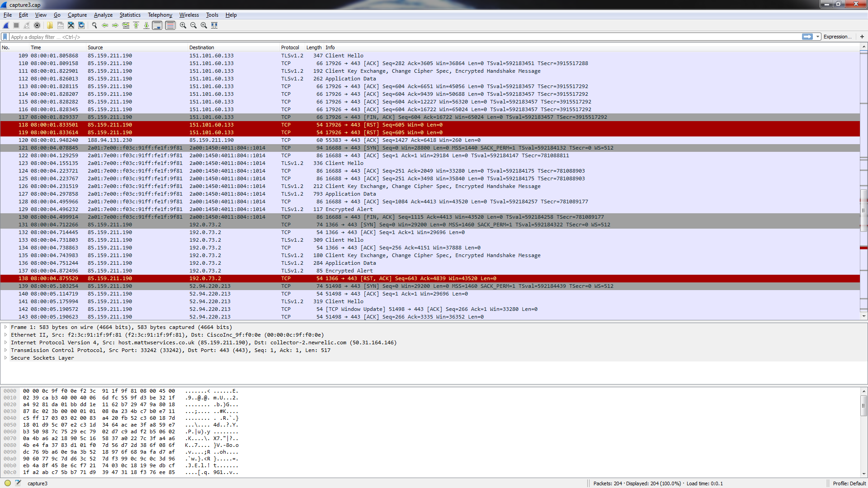Select packet 109 Client Hello row
The image size is (868, 488).
pyautogui.click(x=430, y=56)
